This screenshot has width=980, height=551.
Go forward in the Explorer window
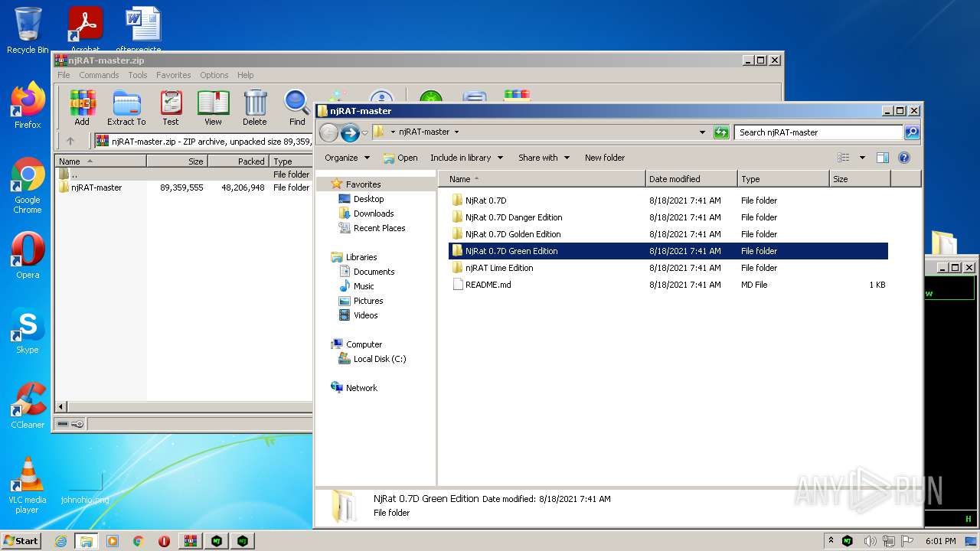coord(350,132)
